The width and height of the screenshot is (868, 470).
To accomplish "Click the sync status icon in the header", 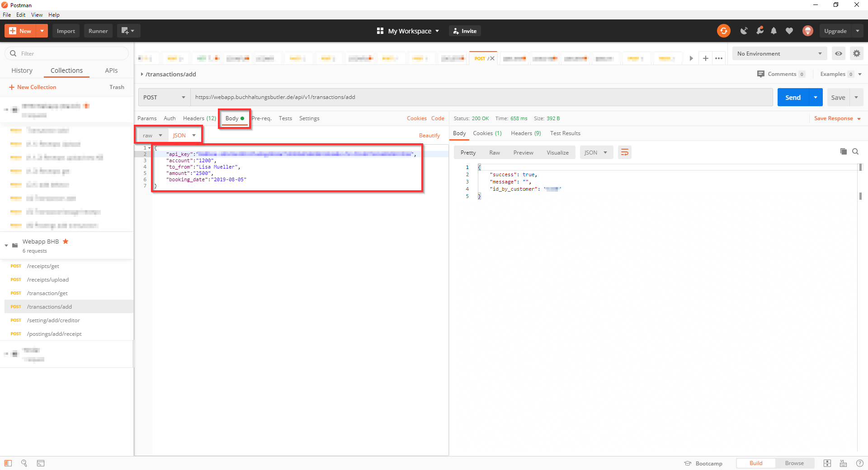I will click(724, 31).
